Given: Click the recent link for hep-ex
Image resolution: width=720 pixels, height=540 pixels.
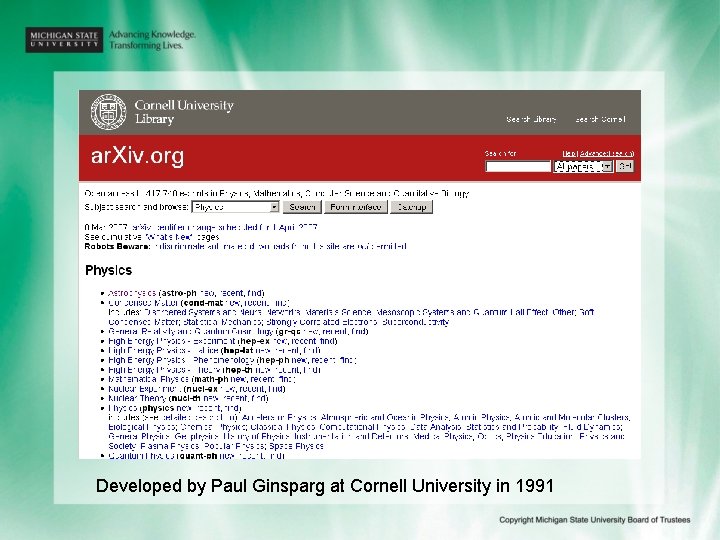Looking at the screenshot, I should click(x=304, y=341).
